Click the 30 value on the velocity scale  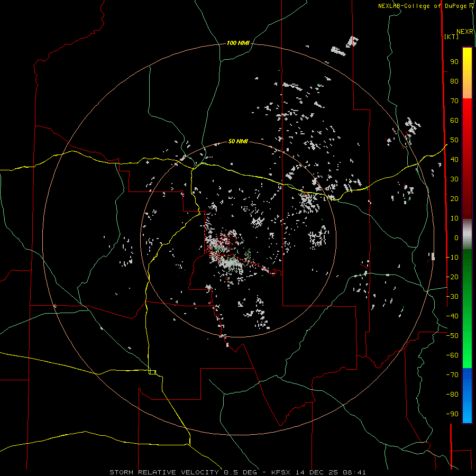click(x=454, y=179)
